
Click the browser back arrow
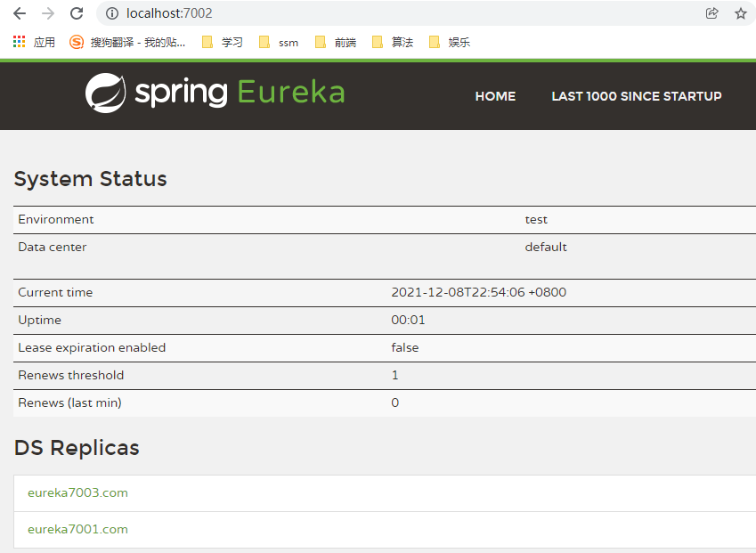coord(18,13)
